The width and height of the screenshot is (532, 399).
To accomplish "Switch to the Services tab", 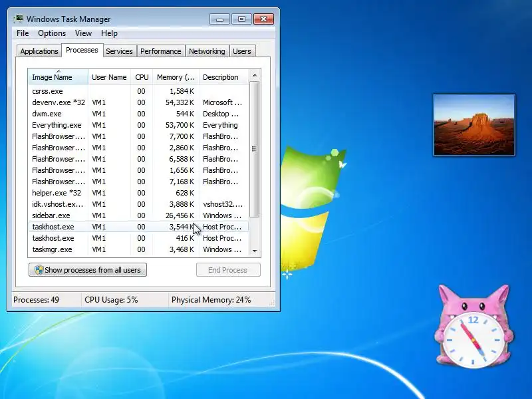I will pos(119,51).
